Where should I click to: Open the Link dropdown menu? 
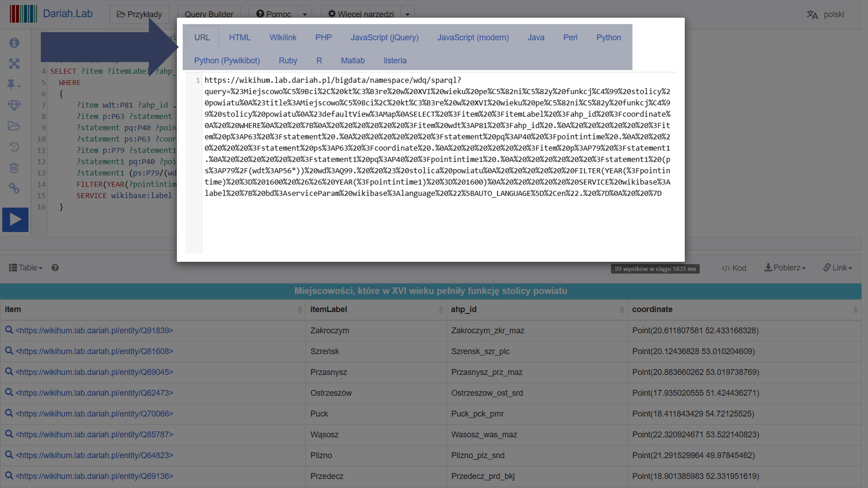pos(838,268)
